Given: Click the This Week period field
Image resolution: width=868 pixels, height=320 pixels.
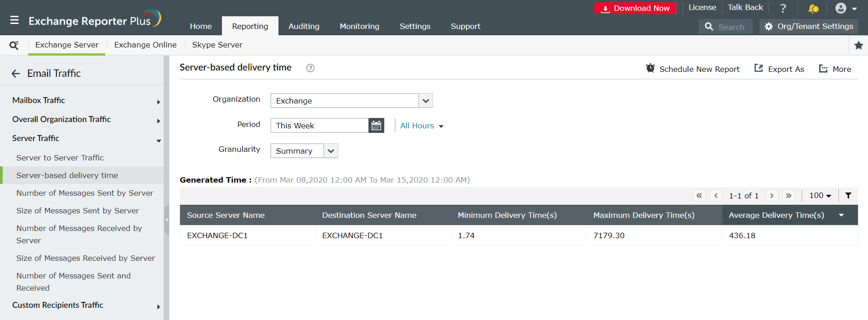Looking at the screenshot, I should point(320,126).
